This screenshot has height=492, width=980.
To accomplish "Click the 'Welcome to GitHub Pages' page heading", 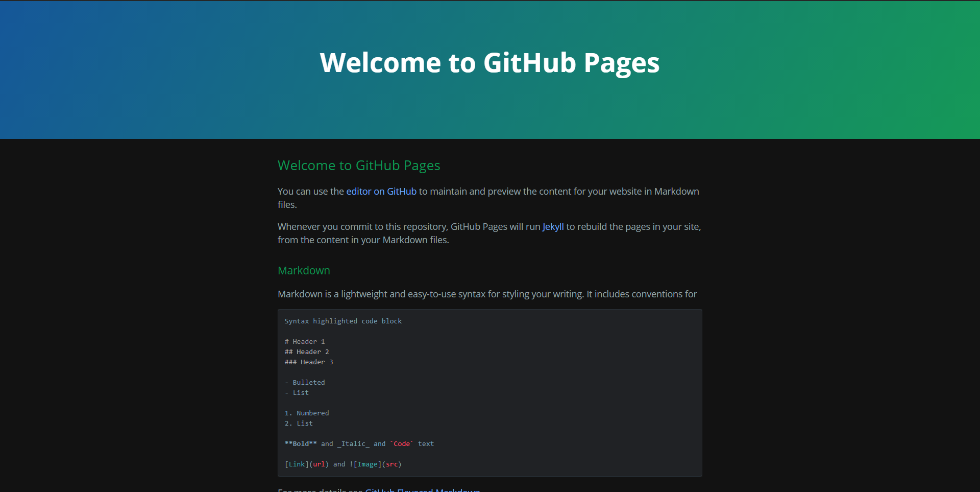I will click(x=489, y=63).
